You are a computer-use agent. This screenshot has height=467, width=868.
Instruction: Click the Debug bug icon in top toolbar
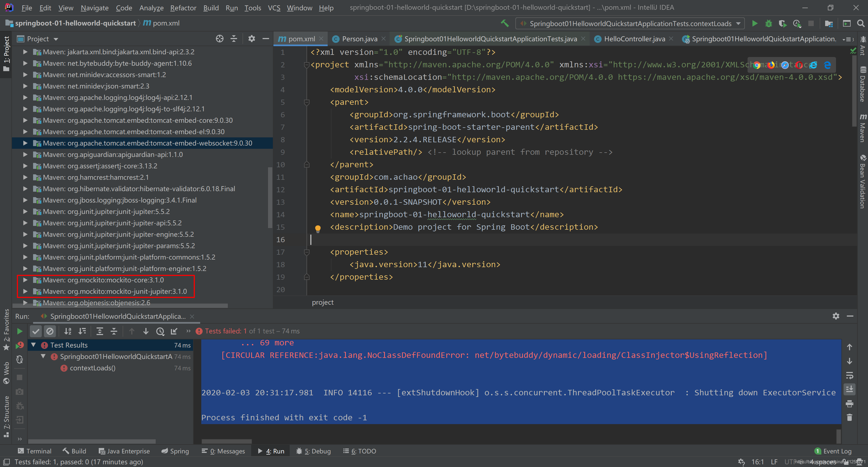coord(769,23)
